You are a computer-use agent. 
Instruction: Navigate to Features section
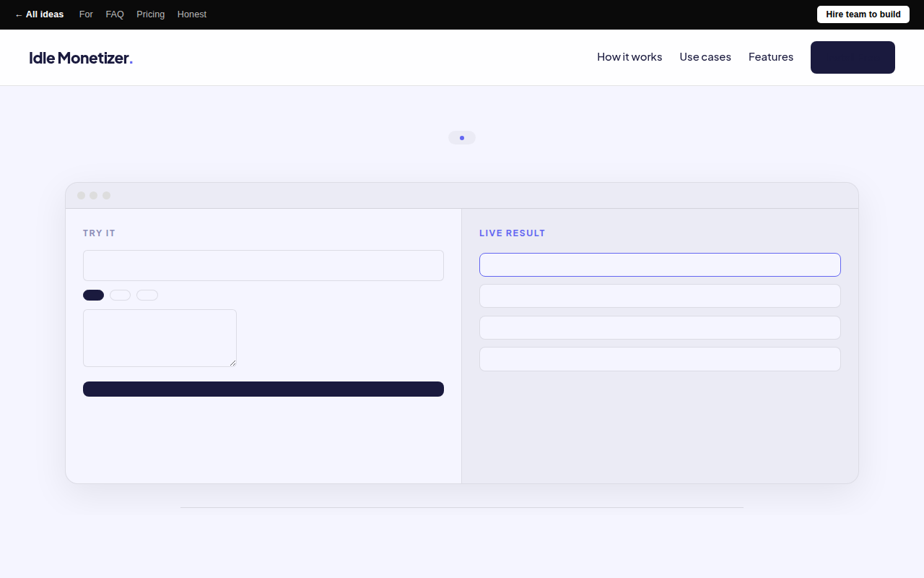(x=771, y=57)
